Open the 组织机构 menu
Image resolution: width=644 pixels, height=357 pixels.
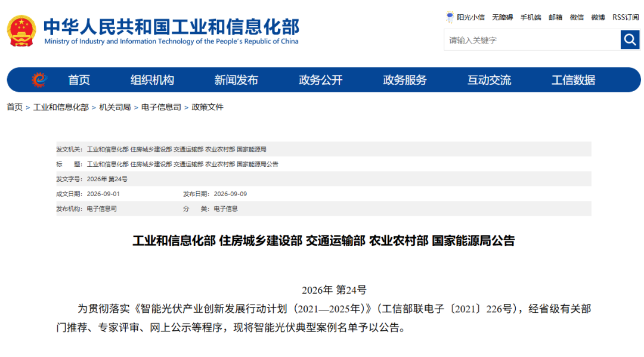coord(153,80)
